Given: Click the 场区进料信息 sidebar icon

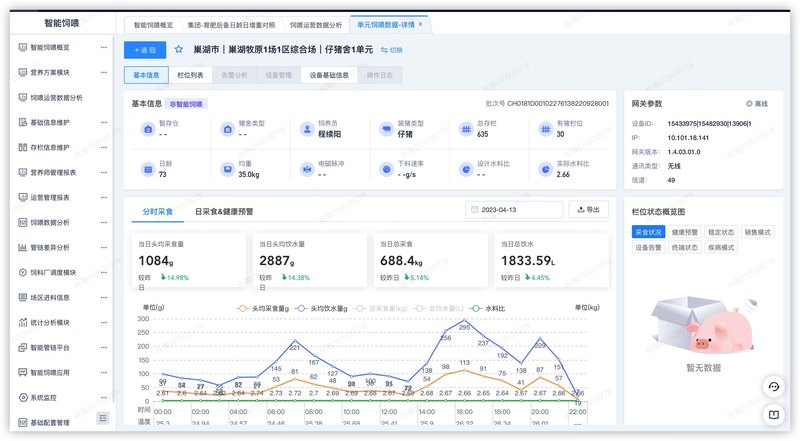Looking at the screenshot, I should (22, 298).
